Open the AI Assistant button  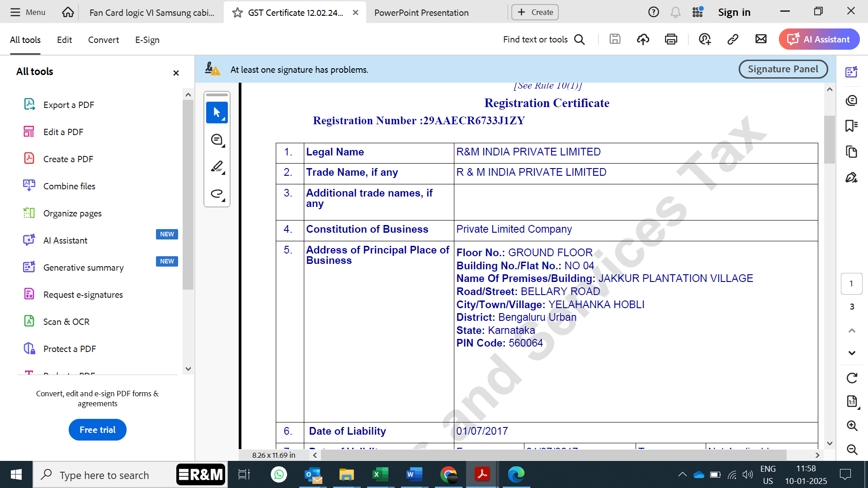coord(819,39)
